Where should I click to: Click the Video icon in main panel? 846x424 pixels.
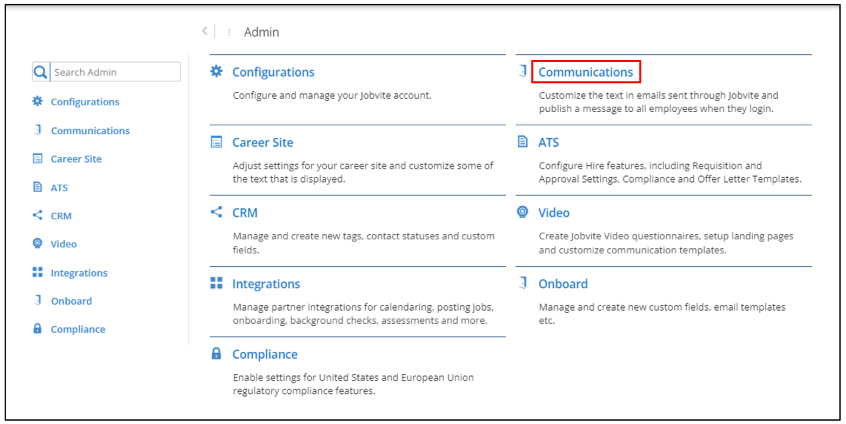[x=522, y=212]
